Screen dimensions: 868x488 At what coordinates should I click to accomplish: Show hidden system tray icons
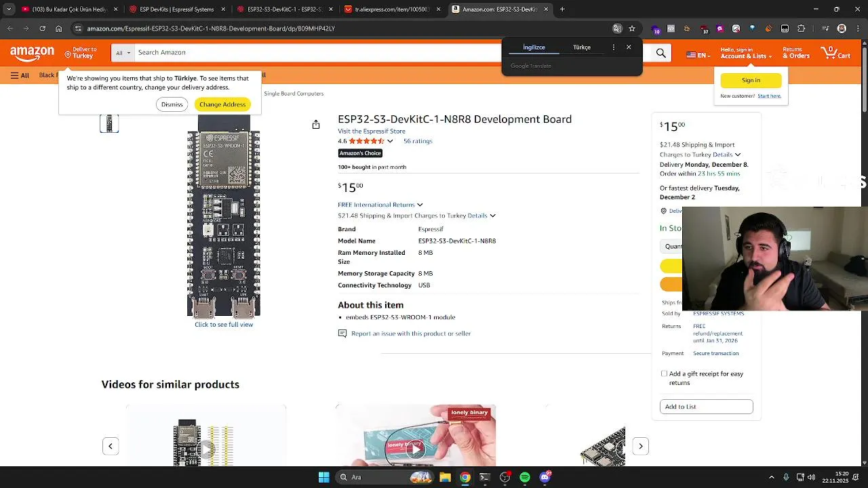click(x=772, y=477)
